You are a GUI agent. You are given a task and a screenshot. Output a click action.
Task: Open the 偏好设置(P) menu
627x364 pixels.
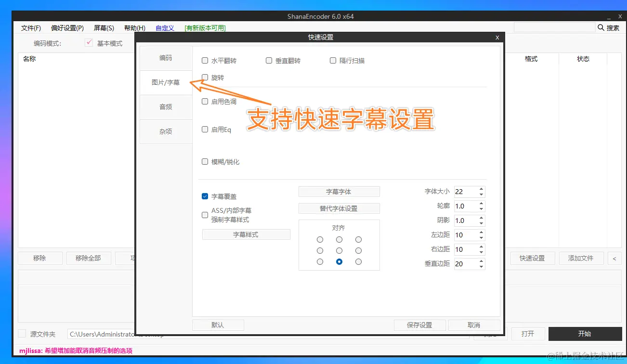pyautogui.click(x=67, y=28)
